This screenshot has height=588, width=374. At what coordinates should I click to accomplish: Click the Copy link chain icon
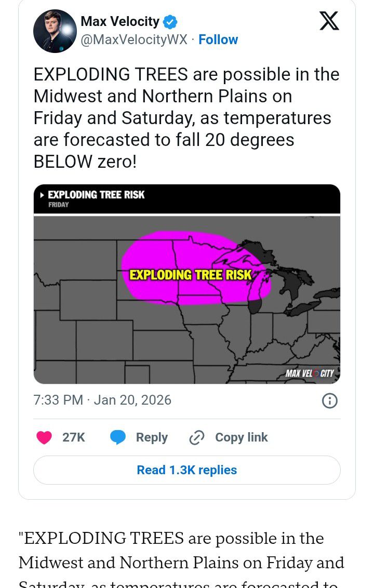[x=196, y=437]
